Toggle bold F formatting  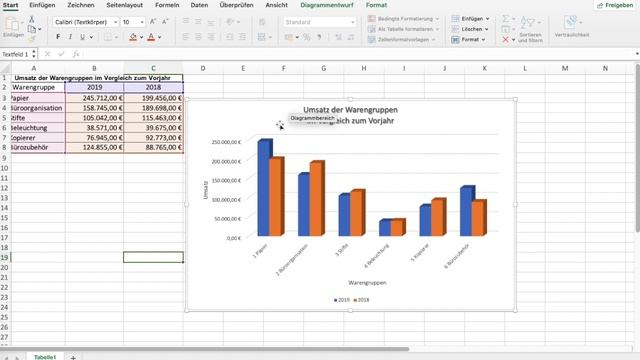coord(58,37)
